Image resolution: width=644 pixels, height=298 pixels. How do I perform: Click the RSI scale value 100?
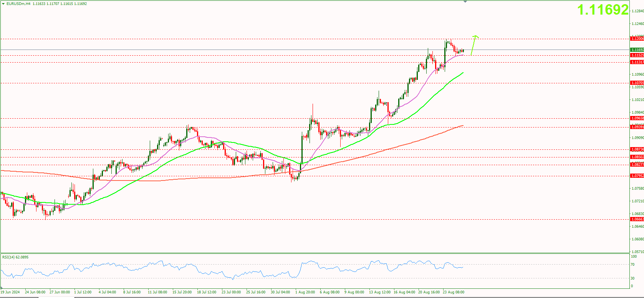pos(634,257)
